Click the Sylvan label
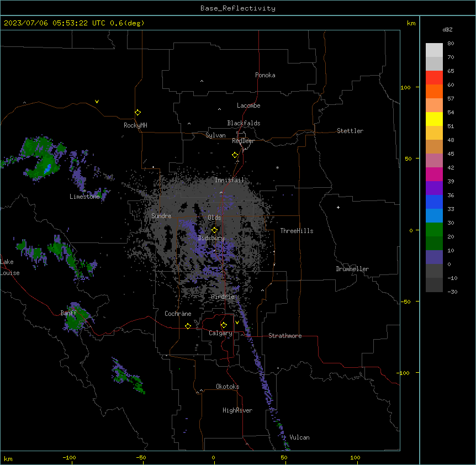This screenshot has height=465, width=476. (215, 135)
